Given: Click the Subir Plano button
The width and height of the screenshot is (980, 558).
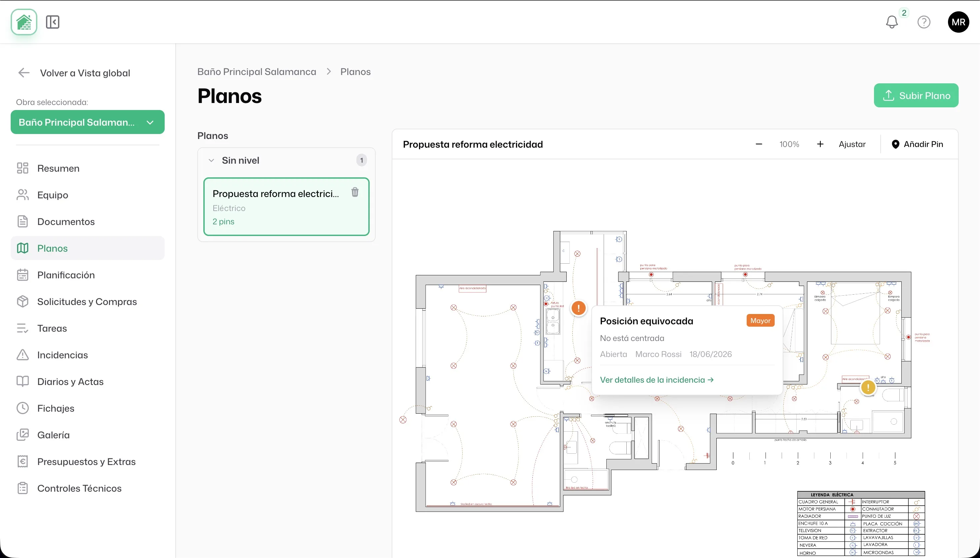Looking at the screenshot, I should (x=916, y=95).
